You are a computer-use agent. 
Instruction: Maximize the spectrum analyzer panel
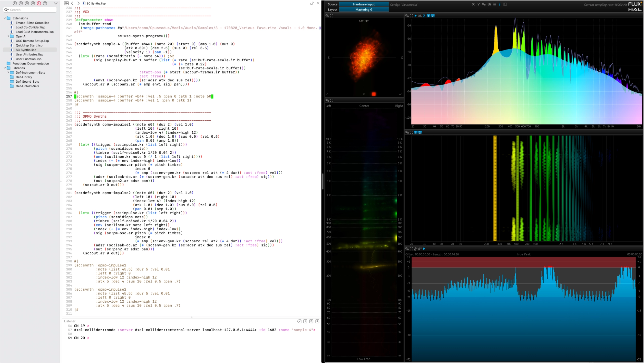(x=412, y=16)
